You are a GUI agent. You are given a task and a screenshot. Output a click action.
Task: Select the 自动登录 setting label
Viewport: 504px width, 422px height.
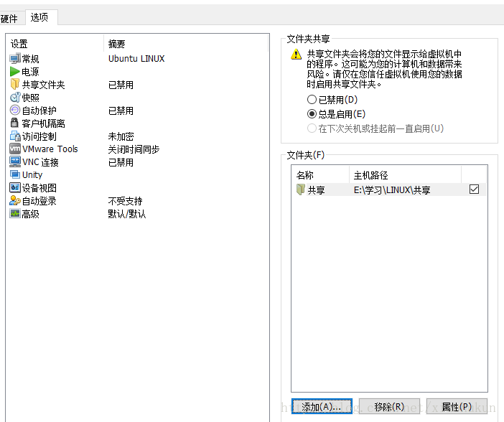pos(39,201)
